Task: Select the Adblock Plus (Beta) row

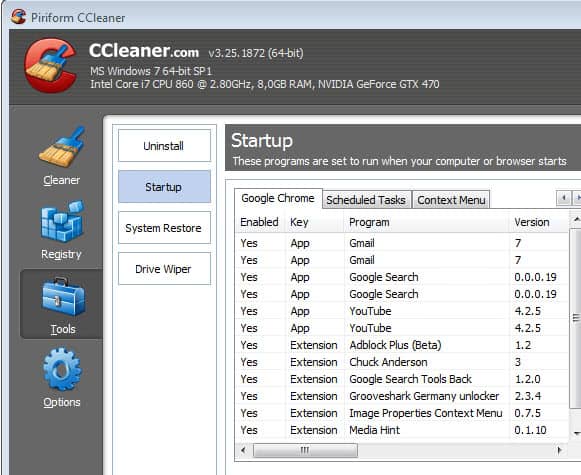Action: [401, 345]
